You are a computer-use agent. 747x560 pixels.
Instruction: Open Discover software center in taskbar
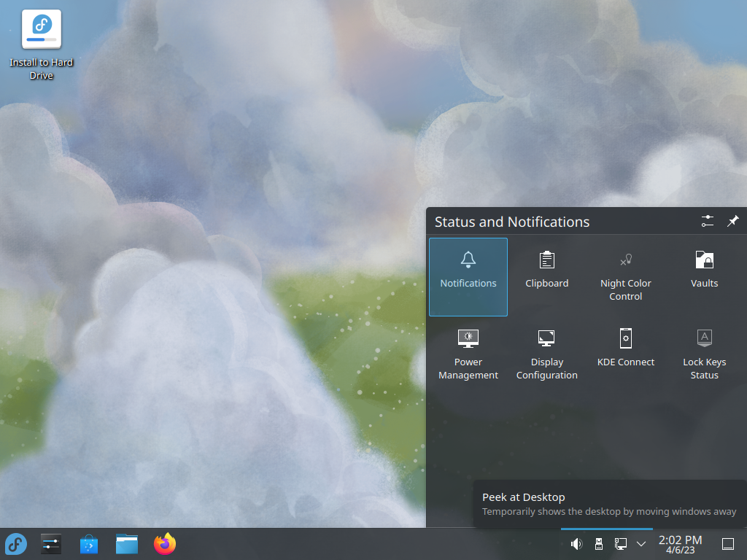click(89, 544)
